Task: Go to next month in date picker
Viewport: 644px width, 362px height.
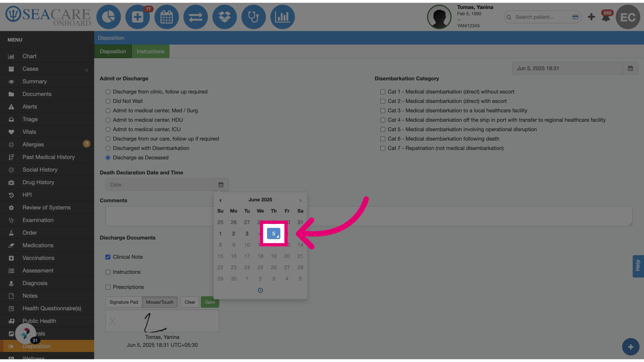Action: [x=300, y=200]
